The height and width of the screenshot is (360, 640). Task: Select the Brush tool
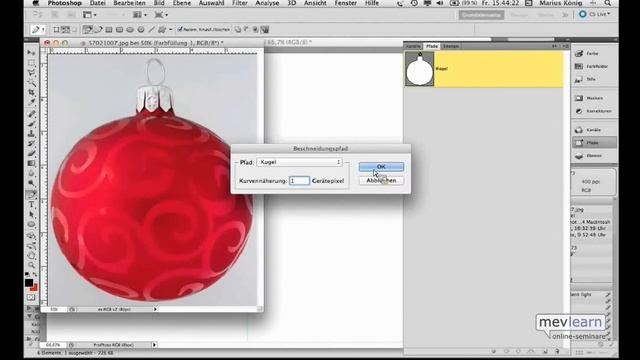click(x=31, y=124)
